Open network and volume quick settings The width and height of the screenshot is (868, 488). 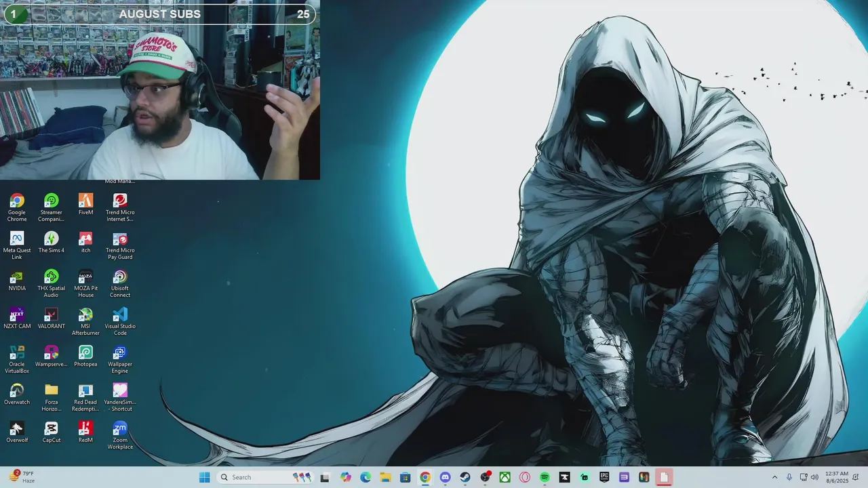809,477
